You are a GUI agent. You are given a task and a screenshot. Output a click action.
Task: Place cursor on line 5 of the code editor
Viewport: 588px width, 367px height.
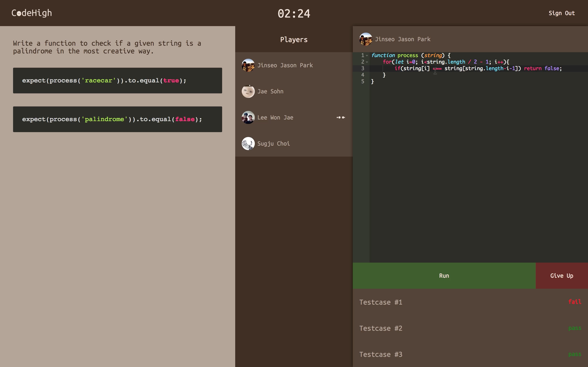413,82
